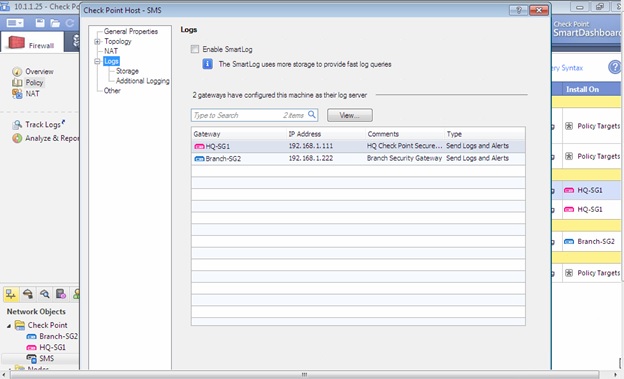624x379 pixels.
Task: Click the Branch Security Gateway comment cell
Action: click(404, 158)
